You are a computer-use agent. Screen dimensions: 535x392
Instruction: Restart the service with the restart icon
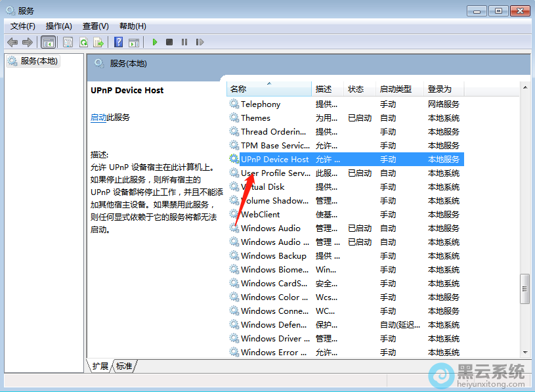200,42
